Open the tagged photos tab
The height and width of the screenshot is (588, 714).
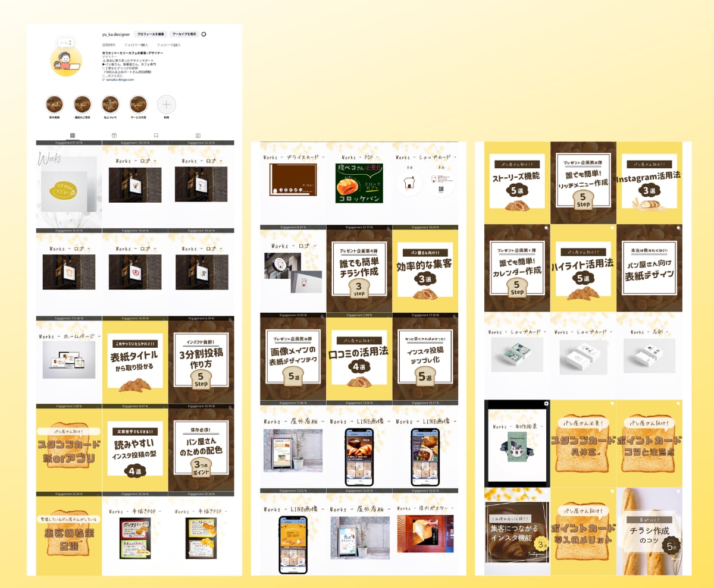[x=198, y=136]
